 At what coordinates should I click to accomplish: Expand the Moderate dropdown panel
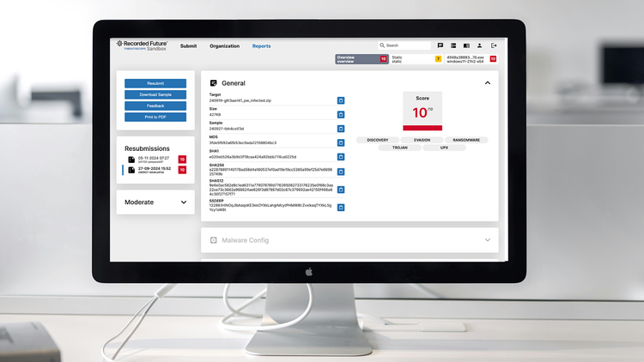coord(184,202)
